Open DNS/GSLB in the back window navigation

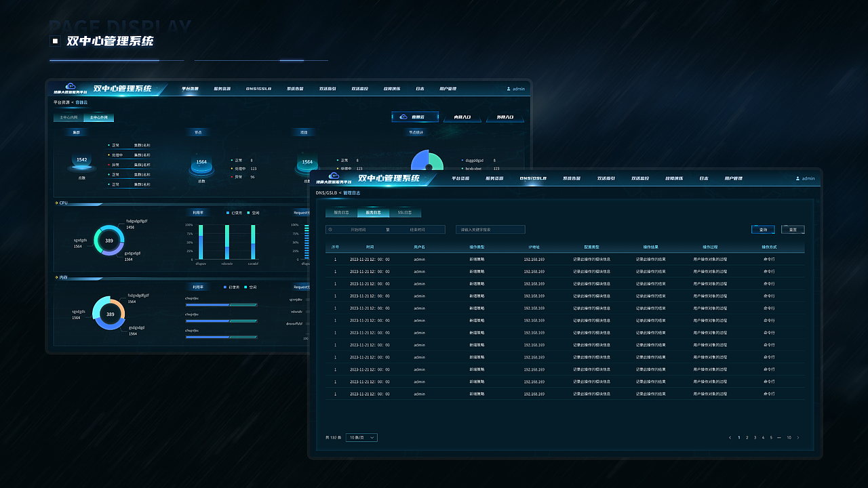tap(259, 89)
